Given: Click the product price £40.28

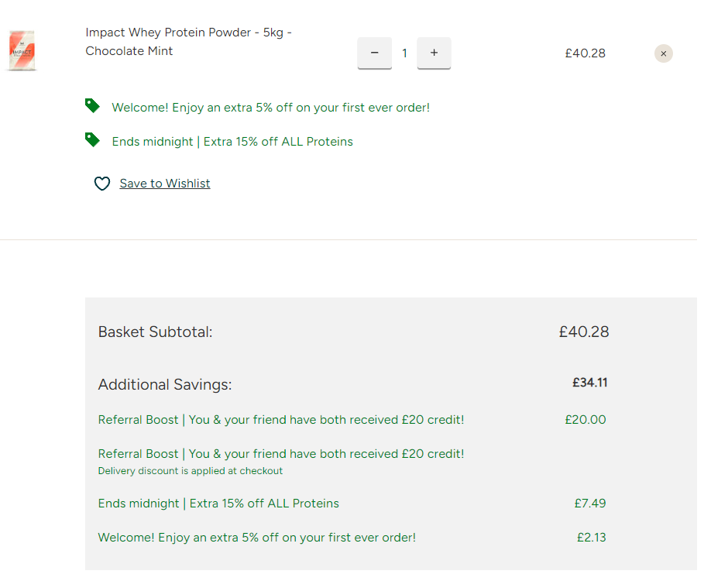Looking at the screenshot, I should point(585,53).
